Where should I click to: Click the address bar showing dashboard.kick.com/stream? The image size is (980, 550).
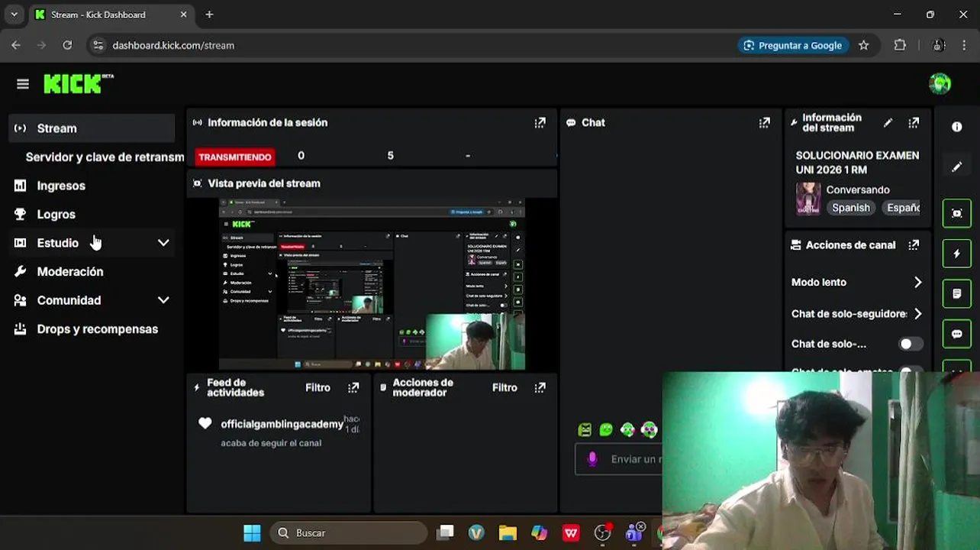(x=412, y=45)
